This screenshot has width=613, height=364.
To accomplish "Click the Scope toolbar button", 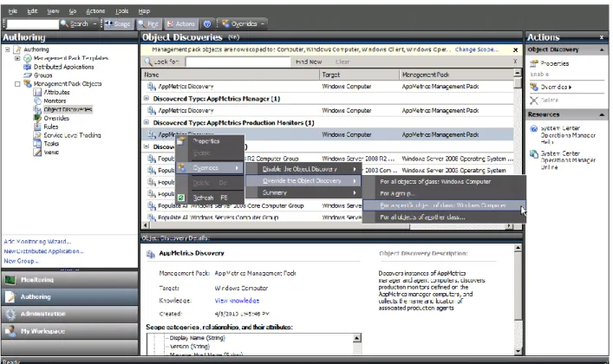I will click(x=118, y=24).
